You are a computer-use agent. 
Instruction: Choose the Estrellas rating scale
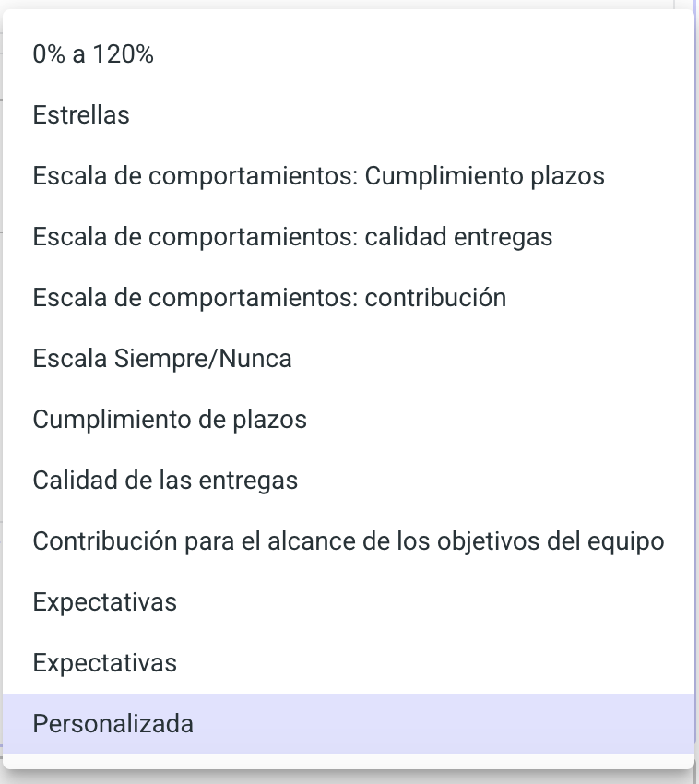click(x=81, y=116)
